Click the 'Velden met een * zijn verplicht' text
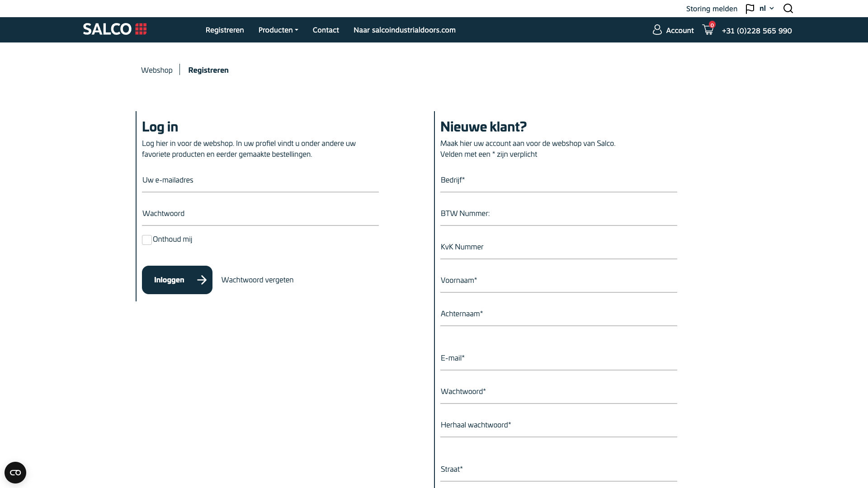This screenshot has width=868, height=488. click(489, 154)
